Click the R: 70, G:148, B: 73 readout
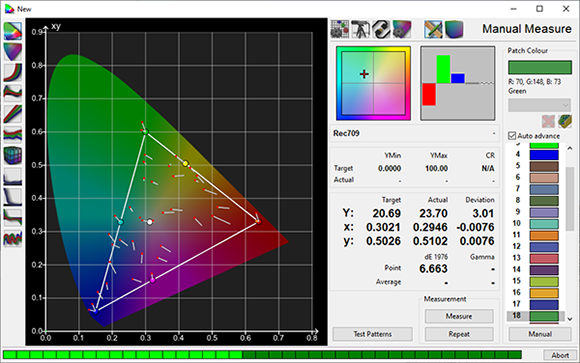This screenshot has height=363, width=580. [534, 82]
